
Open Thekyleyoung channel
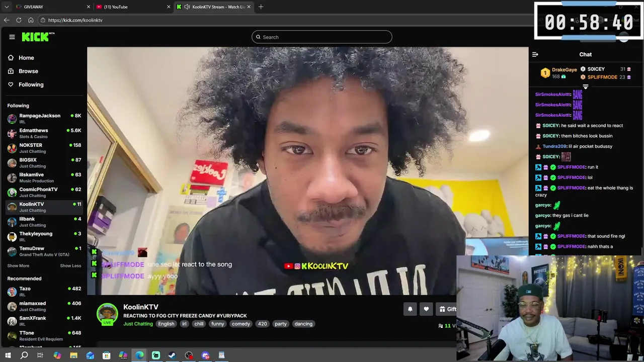(44, 236)
